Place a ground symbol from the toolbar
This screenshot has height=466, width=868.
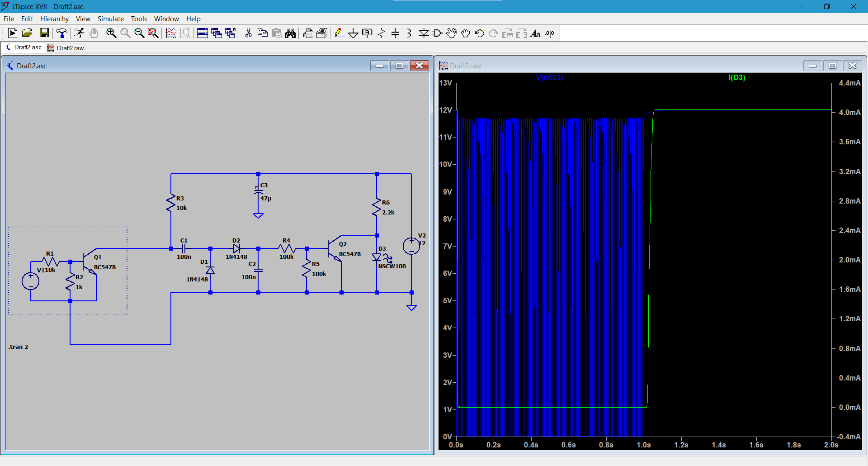(x=353, y=33)
